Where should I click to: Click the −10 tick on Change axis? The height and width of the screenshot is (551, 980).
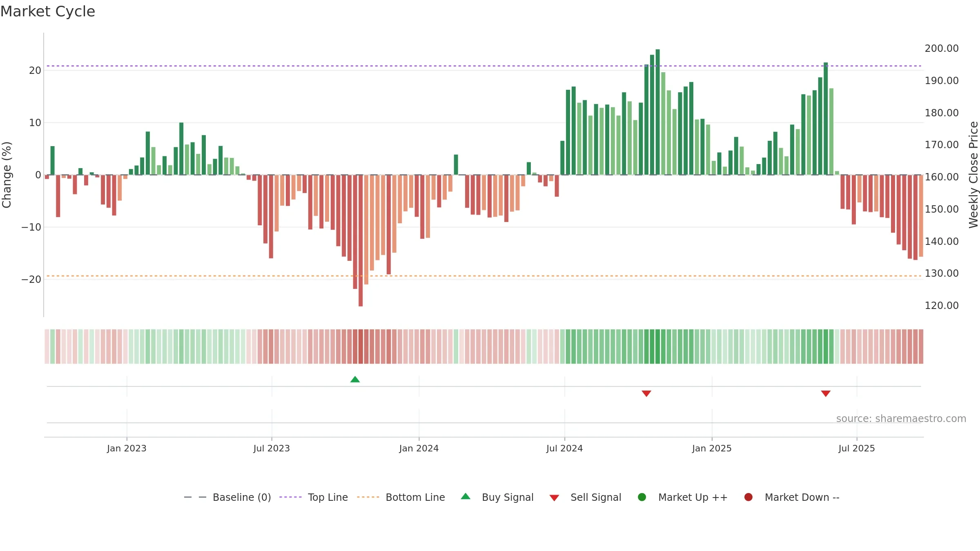click(31, 227)
